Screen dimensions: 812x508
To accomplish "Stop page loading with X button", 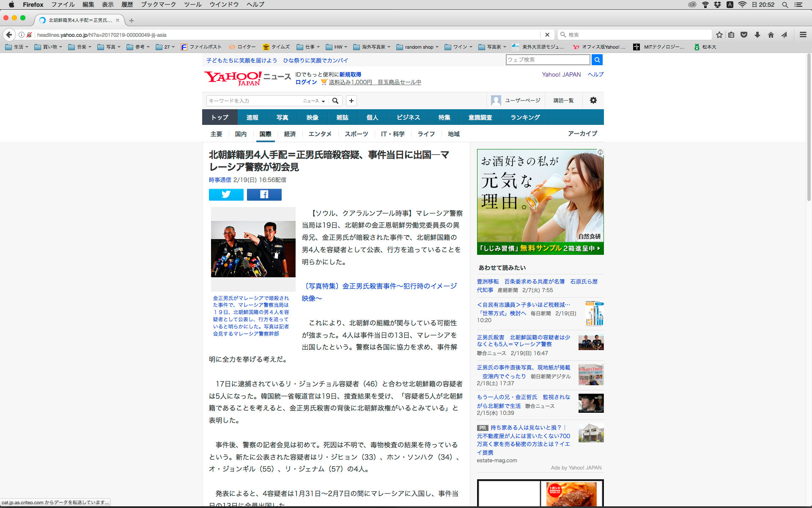I will tap(547, 35).
